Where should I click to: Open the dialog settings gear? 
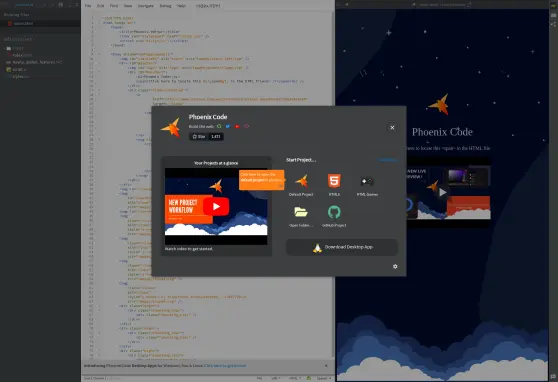point(395,266)
